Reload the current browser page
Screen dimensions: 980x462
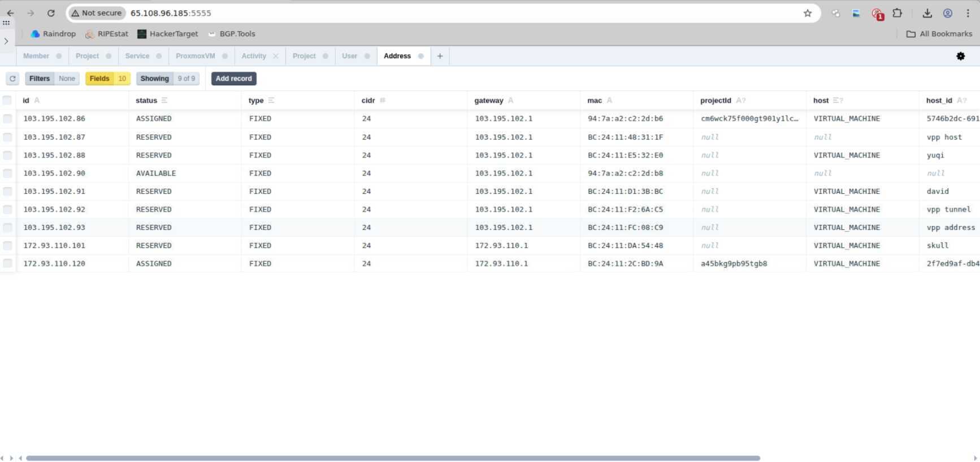(51, 13)
